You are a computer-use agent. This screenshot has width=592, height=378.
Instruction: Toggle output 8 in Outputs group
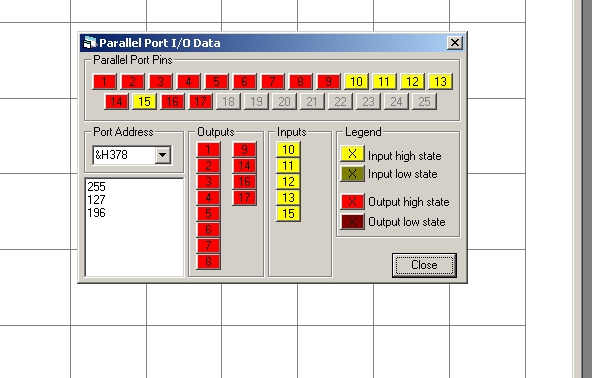click(208, 262)
